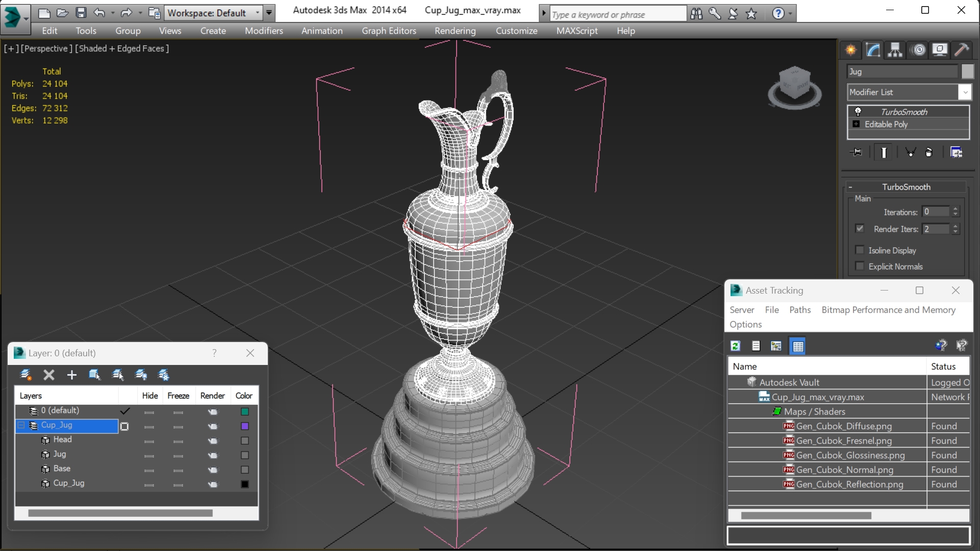Add selected objects to layer with plus icon
980x551 pixels.
[72, 375]
